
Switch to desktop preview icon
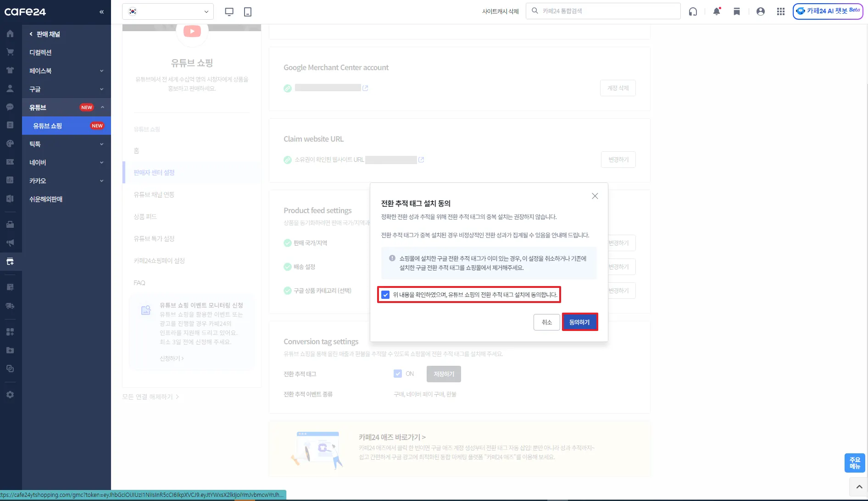tap(229, 11)
